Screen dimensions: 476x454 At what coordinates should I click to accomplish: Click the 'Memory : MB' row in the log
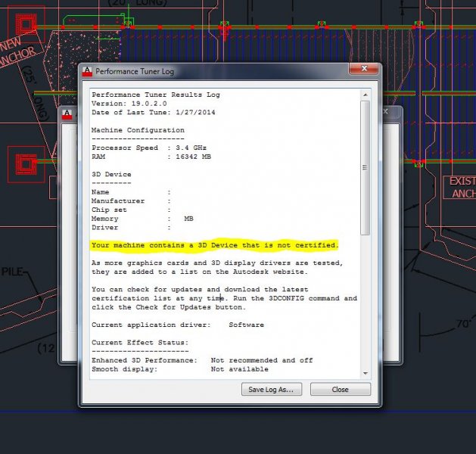142,219
